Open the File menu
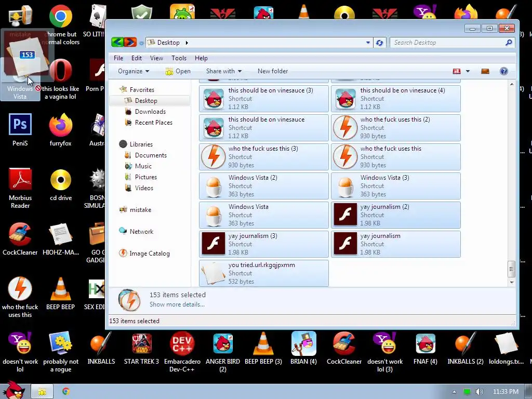Viewport: 532px width, 399px height. point(118,58)
